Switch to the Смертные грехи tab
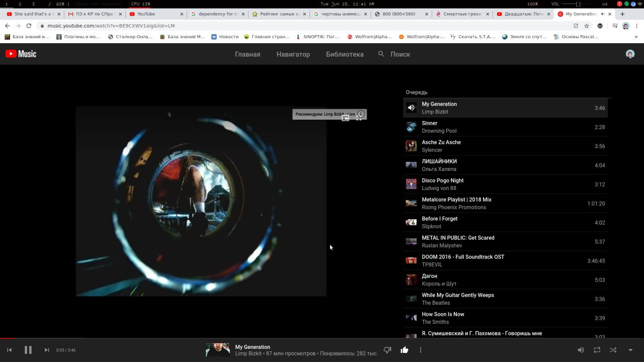Viewport: 644px width, 362px height. pos(462,14)
